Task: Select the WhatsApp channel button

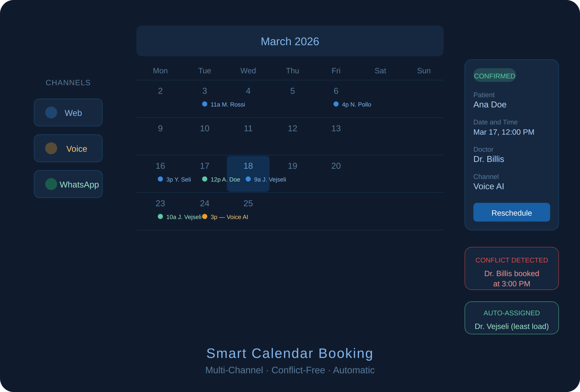Action: click(68, 184)
